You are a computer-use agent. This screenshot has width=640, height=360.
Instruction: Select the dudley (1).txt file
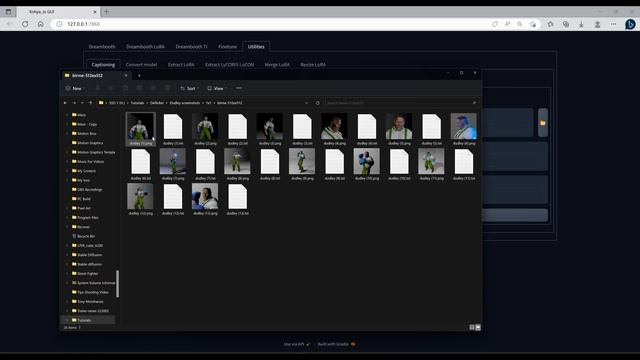[x=173, y=129]
